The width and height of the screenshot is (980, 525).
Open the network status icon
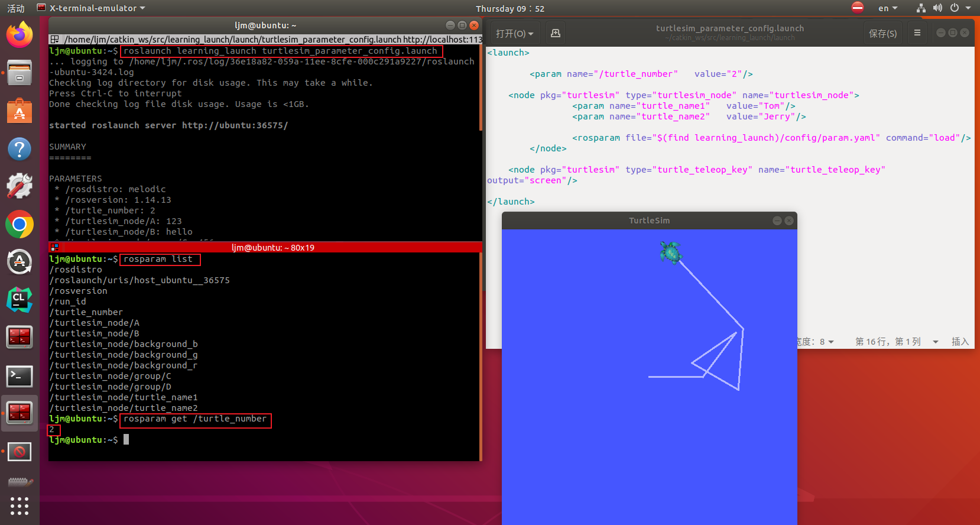921,8
